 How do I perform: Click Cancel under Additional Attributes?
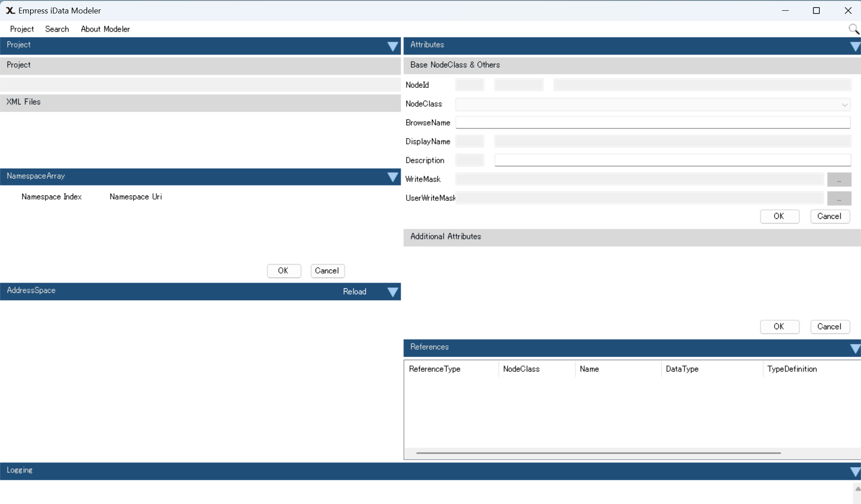830,326
